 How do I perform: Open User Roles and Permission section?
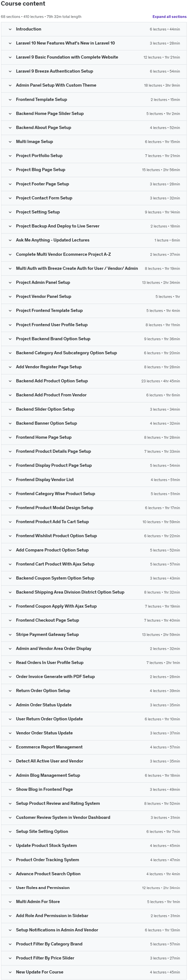tap(94, 888)
